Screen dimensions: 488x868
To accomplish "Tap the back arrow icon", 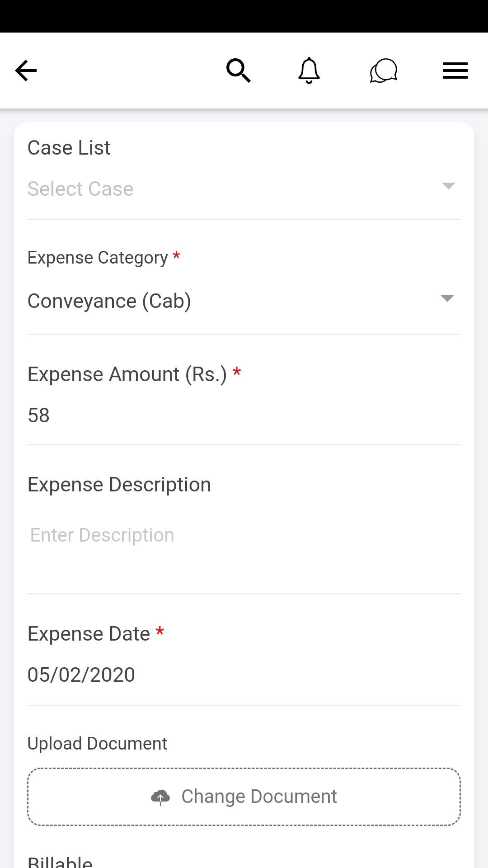I will (x=26, y=71).
